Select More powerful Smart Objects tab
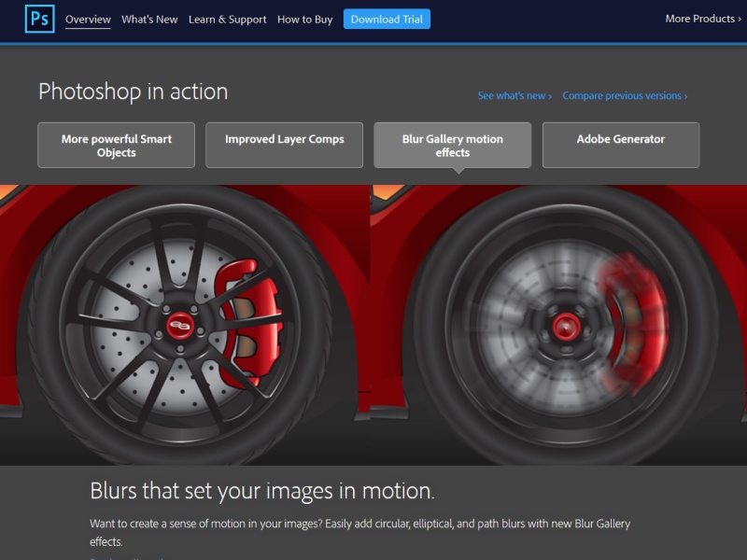747x560 pixels. coord(116,146)
